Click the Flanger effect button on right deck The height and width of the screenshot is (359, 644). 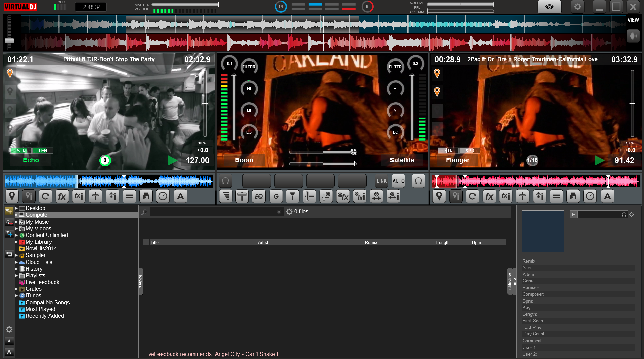click(x=458, y=160)
